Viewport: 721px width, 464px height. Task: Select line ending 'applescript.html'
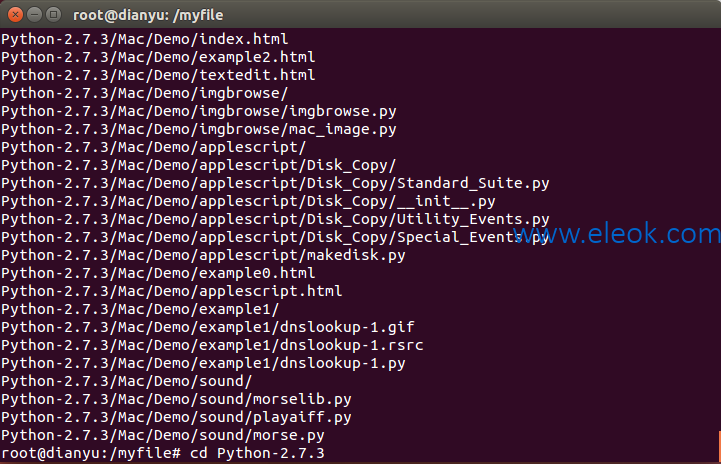[172, 291]
